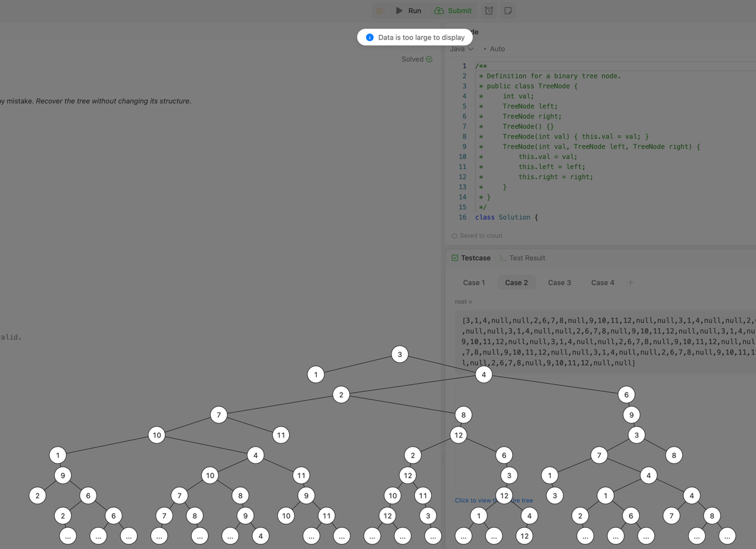Select the Case 4 tab
This screenshot has width=756, height=549.
click(x=602, y=283)
